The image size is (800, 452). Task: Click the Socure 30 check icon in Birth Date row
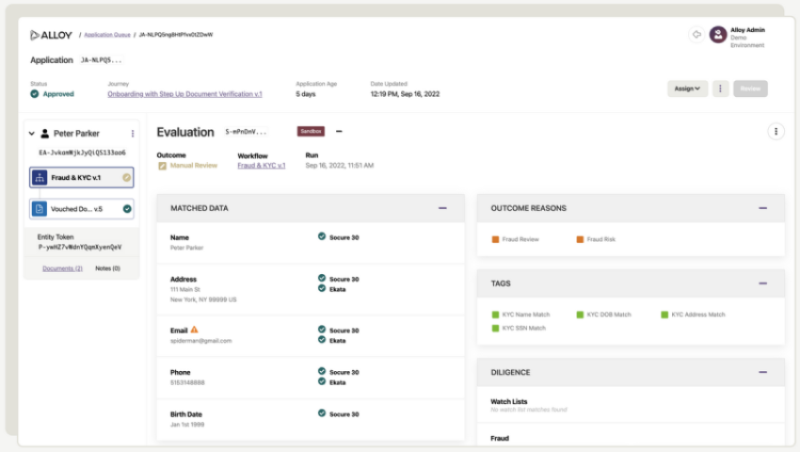click(322, 413)
